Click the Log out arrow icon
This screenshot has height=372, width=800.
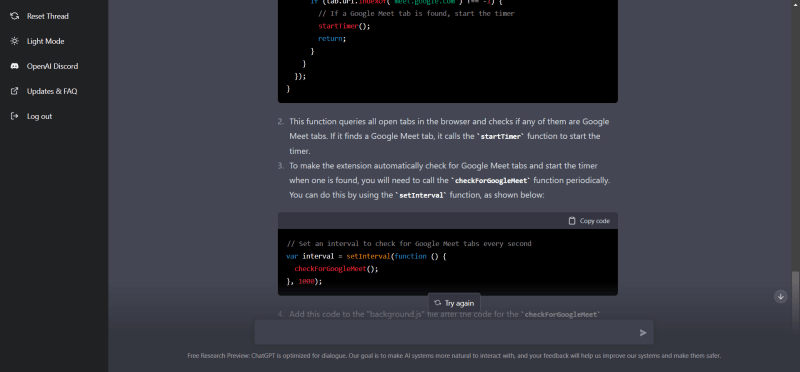point(15,116)
